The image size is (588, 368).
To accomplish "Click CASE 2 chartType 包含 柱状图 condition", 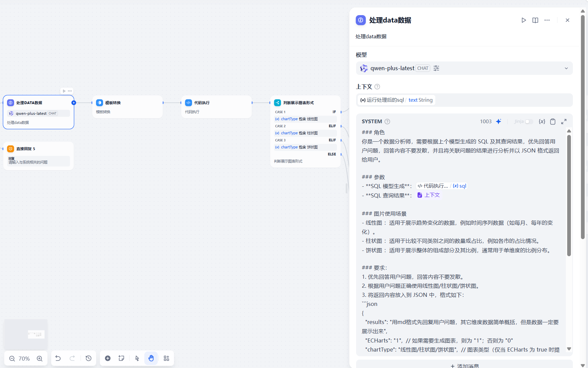I will pyautogui.click(x=305, y=133).
